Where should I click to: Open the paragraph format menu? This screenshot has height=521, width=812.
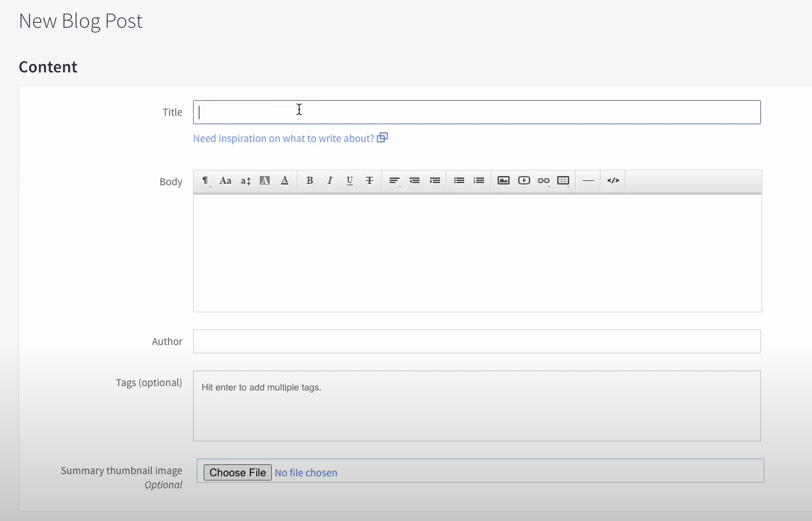pyautogui.click(x=206, y=181)
